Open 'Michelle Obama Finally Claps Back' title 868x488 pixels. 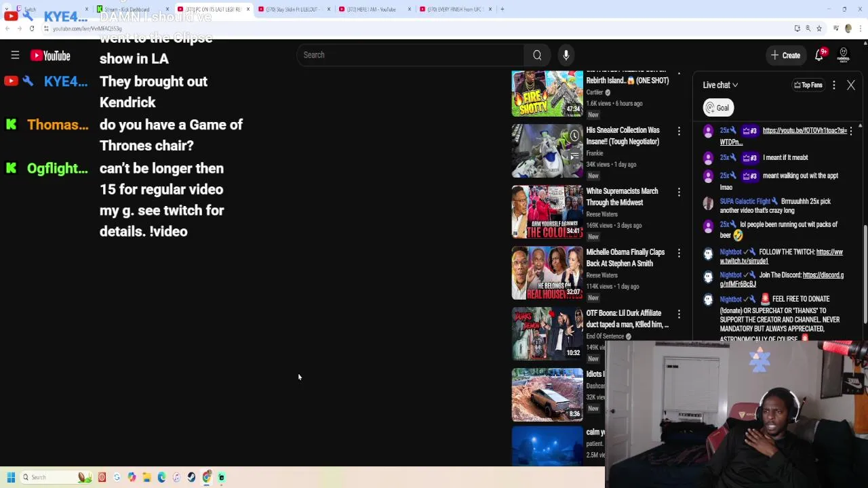[625, 258]
